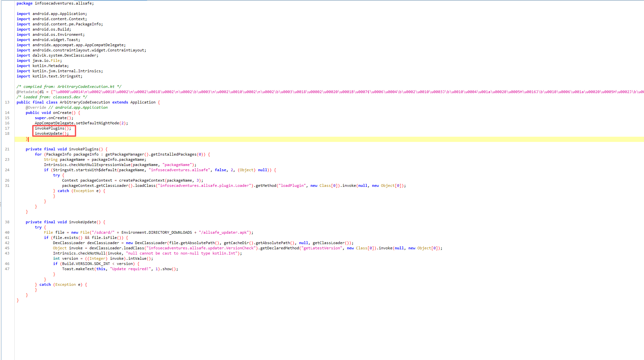The width and height of the screenshot is (644, 360).
Task: Click the "/allsafe_updater.apk" string literal
Action: [x=224, y=232]
